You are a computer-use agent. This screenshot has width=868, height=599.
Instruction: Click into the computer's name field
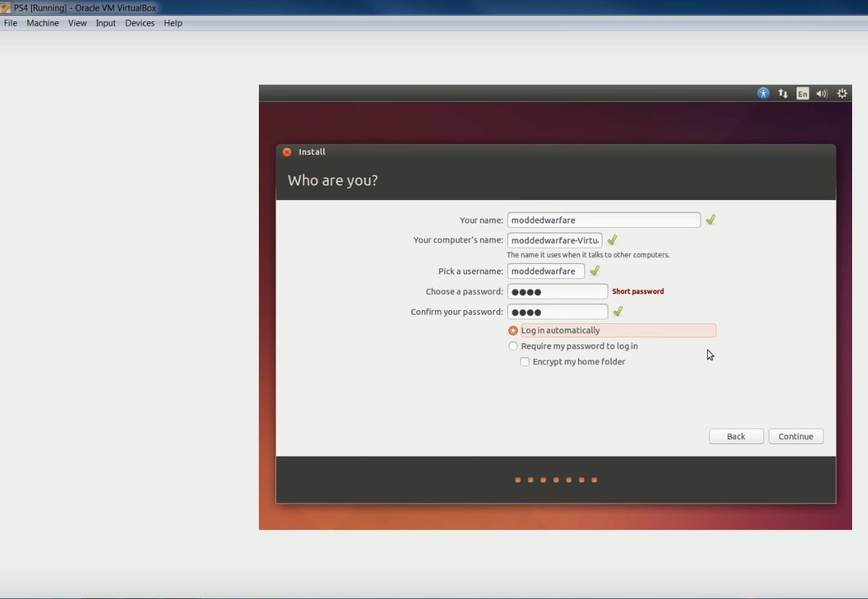555,240
